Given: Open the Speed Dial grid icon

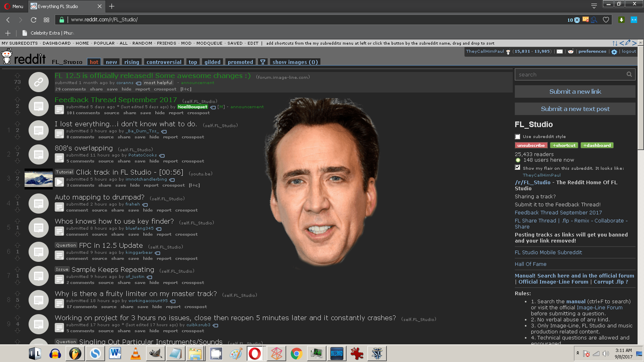Looking at the screenshot, I should (47, 20).
